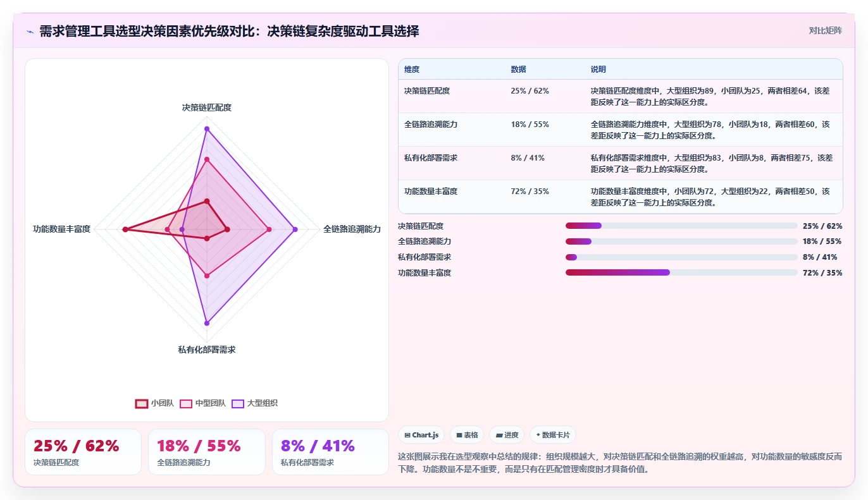Click the 中型团队 point on 决策链匹配度 axis

207,159
